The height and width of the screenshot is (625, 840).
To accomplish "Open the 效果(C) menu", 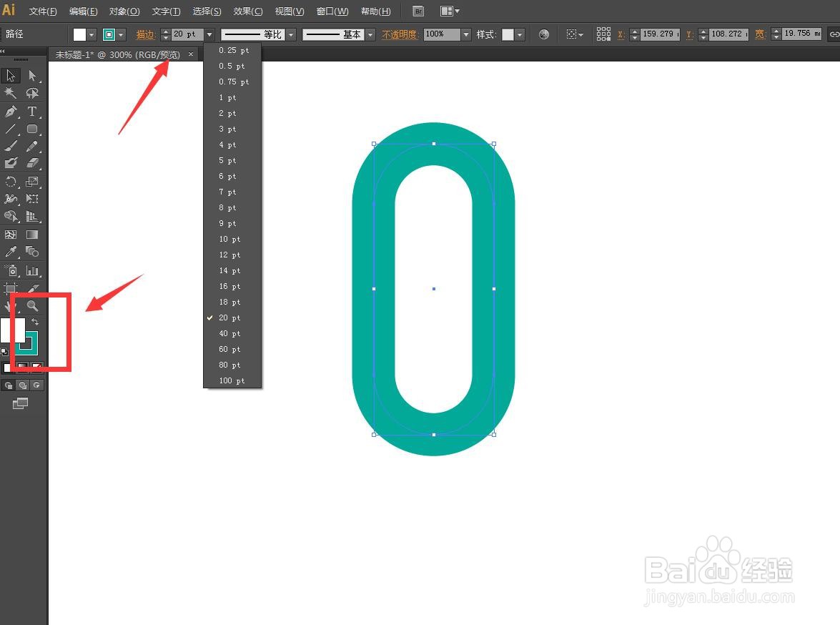I will click(x=248, y=11).
